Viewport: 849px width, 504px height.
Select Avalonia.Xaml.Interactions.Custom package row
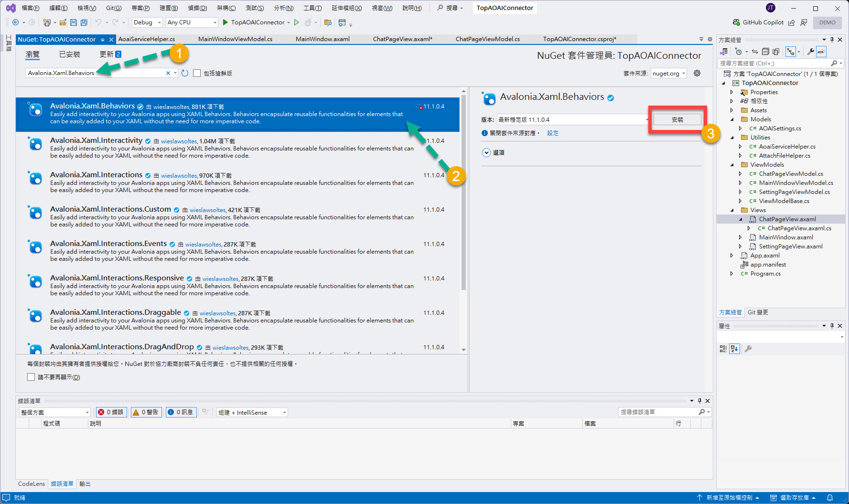pyautogui.click(x=237, y=217)
